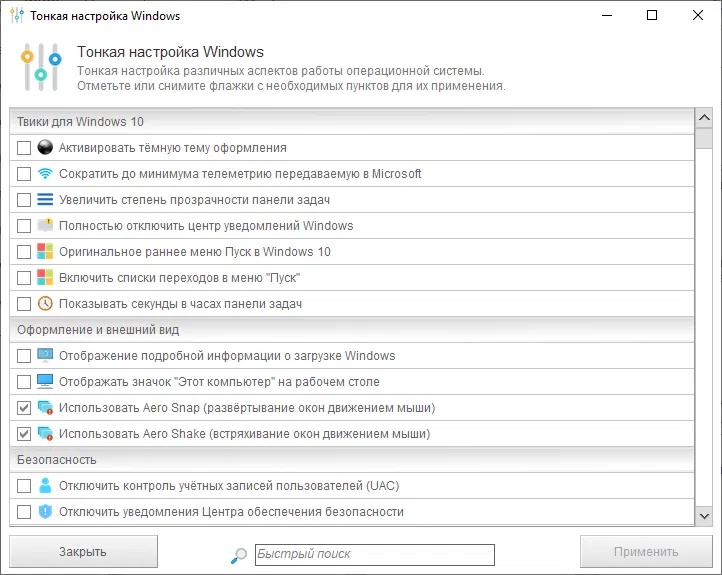Click the taskbar transparency lines icon

pos(45,200)
